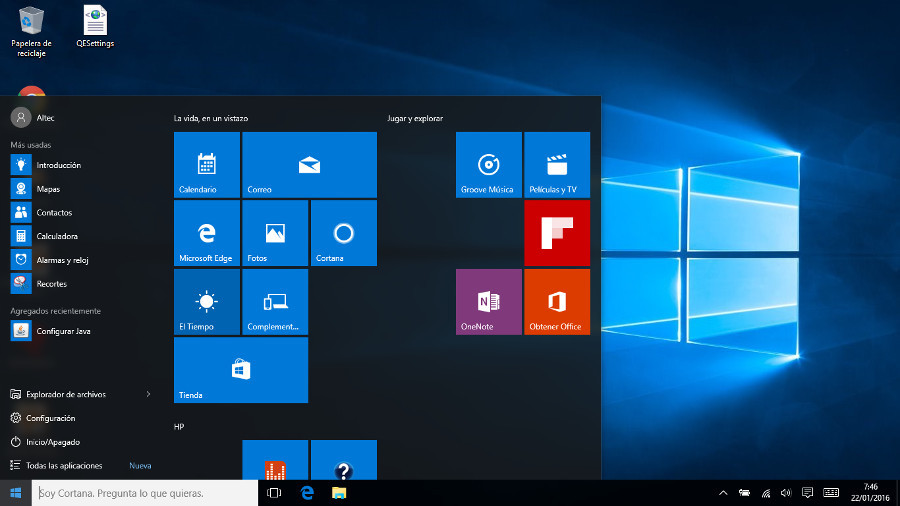Select Calculadora in most used list
The width and height of the screenshot is (900, 506).
tap(57, 236)
